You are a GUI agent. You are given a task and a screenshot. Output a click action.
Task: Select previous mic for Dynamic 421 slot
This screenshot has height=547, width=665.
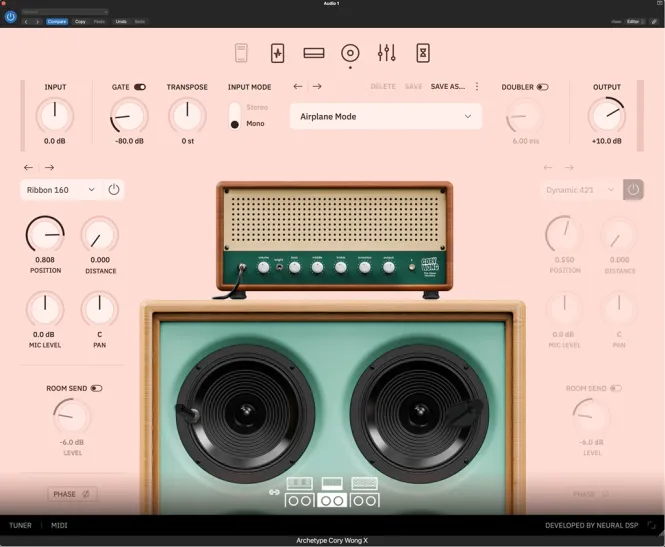pyautogui.click(x=548, y=167)
